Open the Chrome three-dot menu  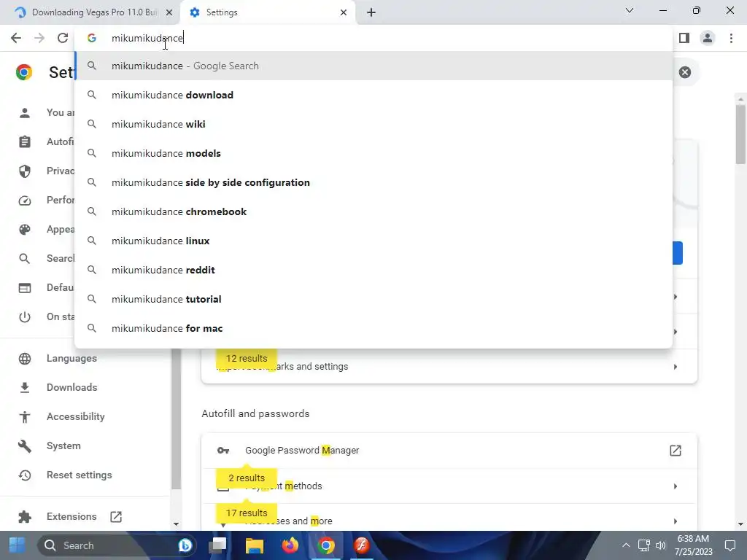click(731, 38)
